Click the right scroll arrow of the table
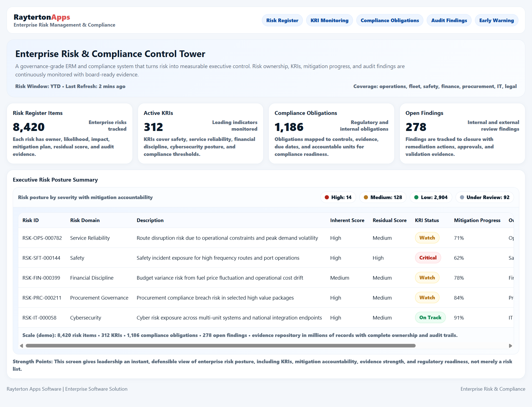The width and height of the screenshot is (532, 407). pos(510,346)
